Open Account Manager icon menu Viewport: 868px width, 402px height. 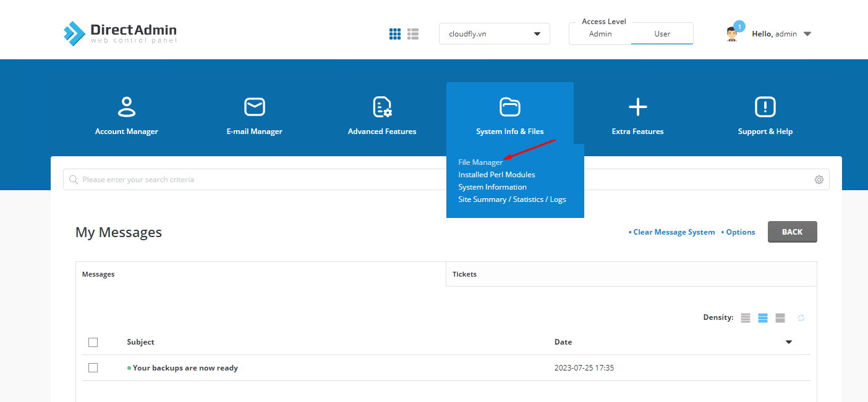click(127, 107)
